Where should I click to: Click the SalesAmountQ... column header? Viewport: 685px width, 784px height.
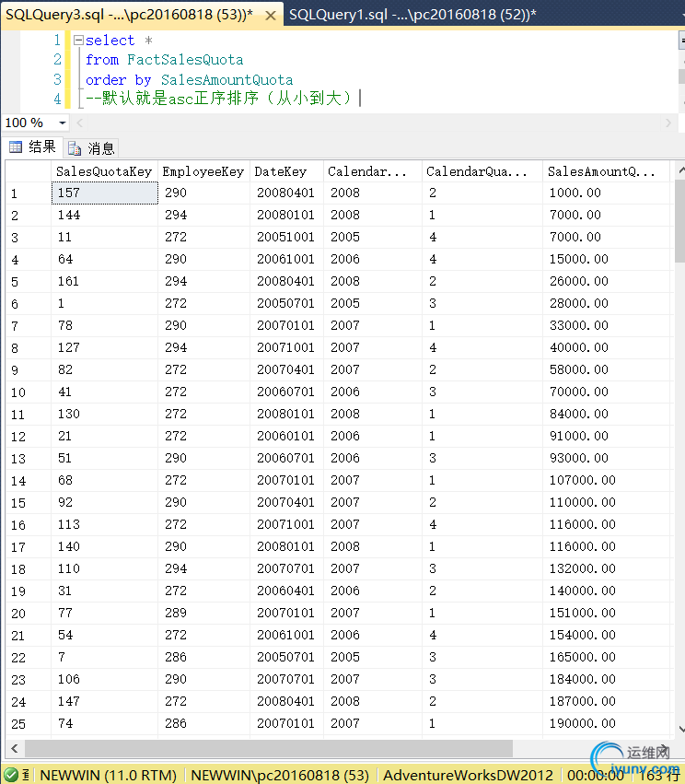tap(606, 171)
